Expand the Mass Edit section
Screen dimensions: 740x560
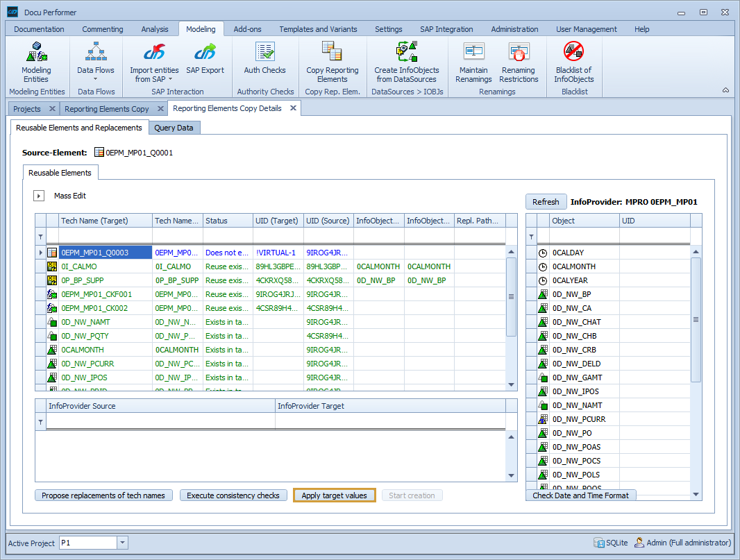[x=38, y=195]
